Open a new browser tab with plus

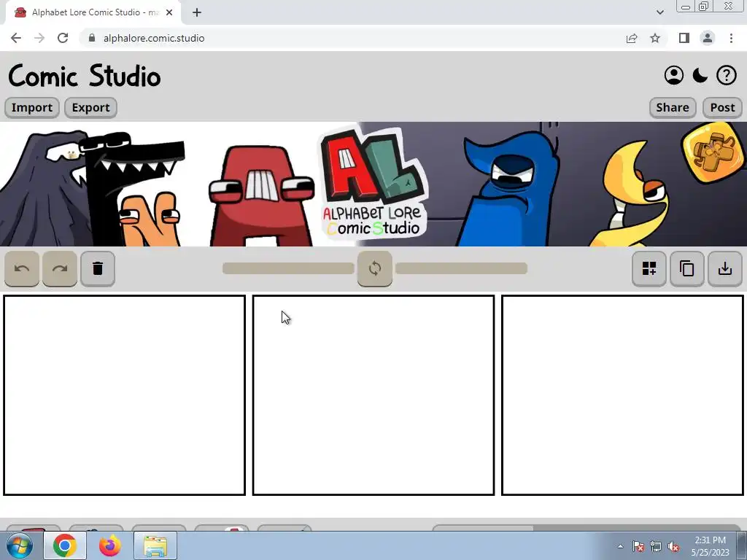[x=197, y=12]
